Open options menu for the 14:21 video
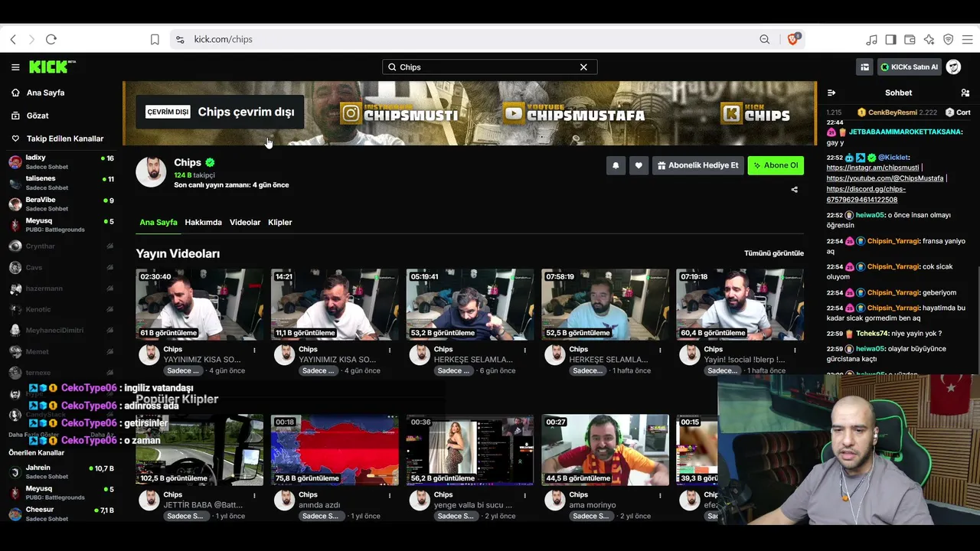 click(390, 350)
